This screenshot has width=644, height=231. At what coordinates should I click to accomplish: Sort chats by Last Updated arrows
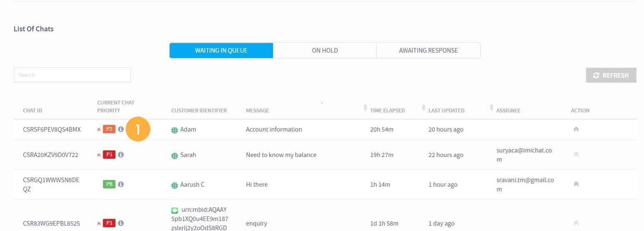(x=492, y=107)
